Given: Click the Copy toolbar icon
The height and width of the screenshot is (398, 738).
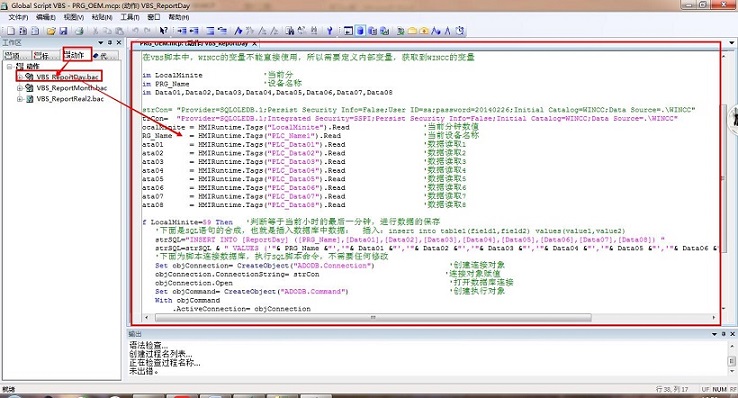Looking at the screenshot, I should (x=107, y=31).
